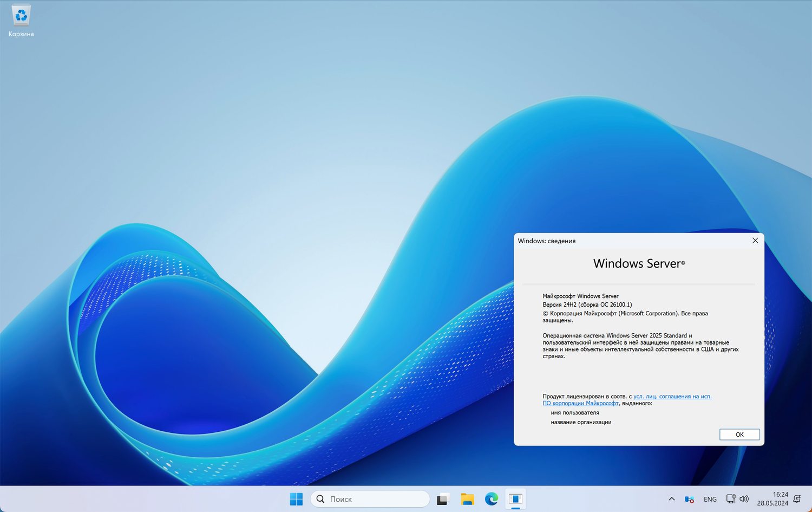Click the 'Windows Server' heading logo
Viewport: 812px width, 512px height.
639,264
